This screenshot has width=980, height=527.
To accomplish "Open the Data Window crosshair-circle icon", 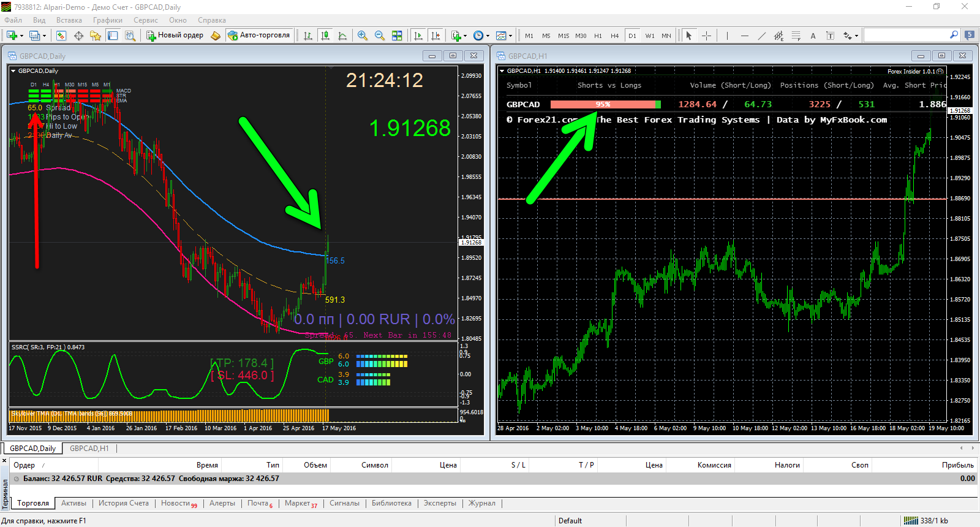I will click(78, 36).
